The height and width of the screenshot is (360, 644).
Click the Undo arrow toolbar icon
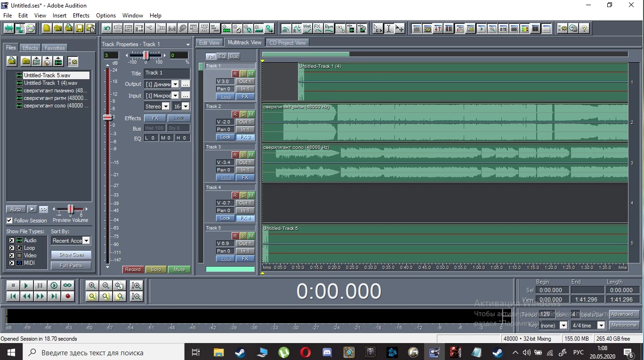(107, 28)
